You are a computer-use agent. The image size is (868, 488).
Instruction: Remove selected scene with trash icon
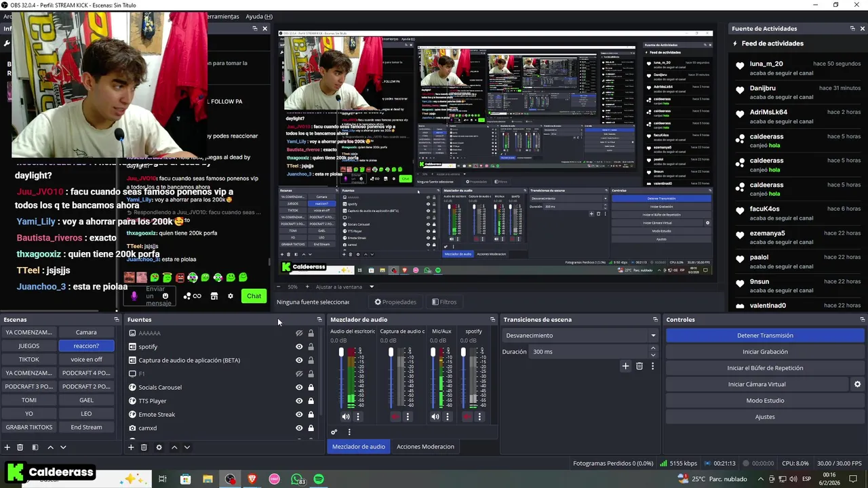[20, 447]
